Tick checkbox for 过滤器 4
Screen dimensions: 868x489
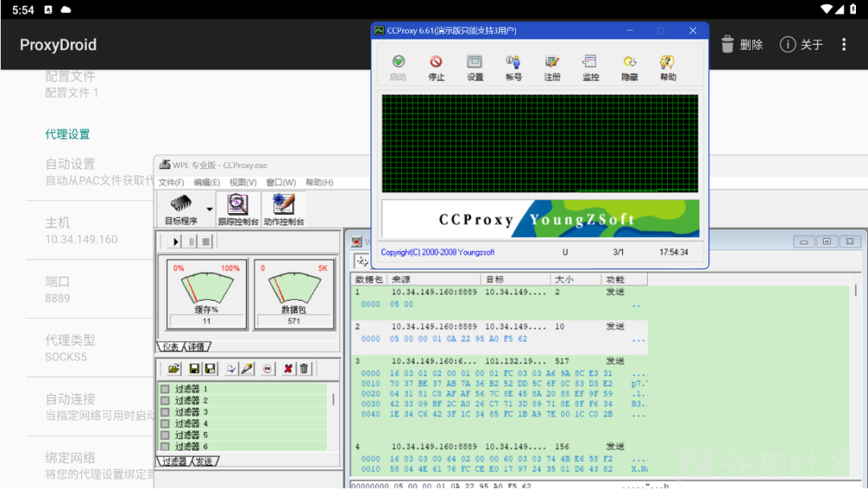(x=165, y=424)
